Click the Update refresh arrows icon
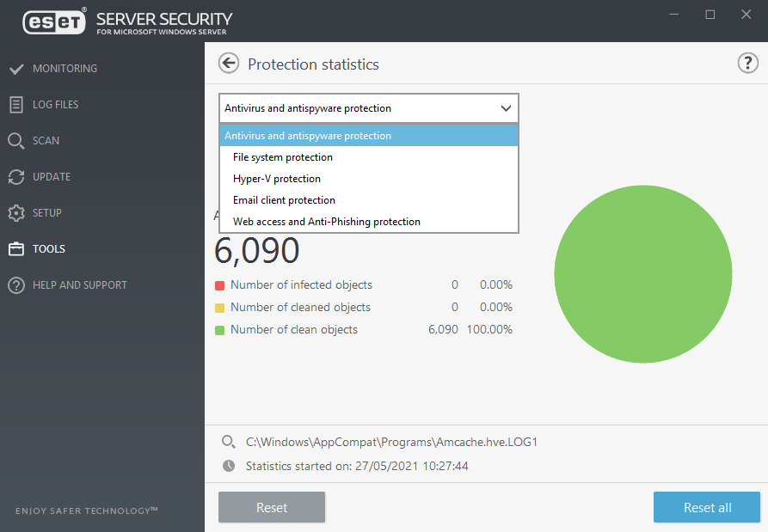 [x=16, y=177]
